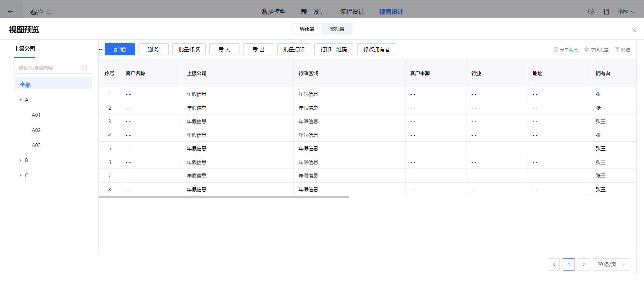Expand tree node B

[x=21, y=160]
